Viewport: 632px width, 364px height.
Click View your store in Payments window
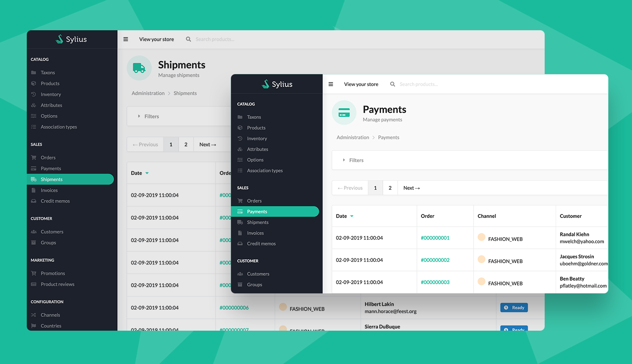click(x=361, y=84)
